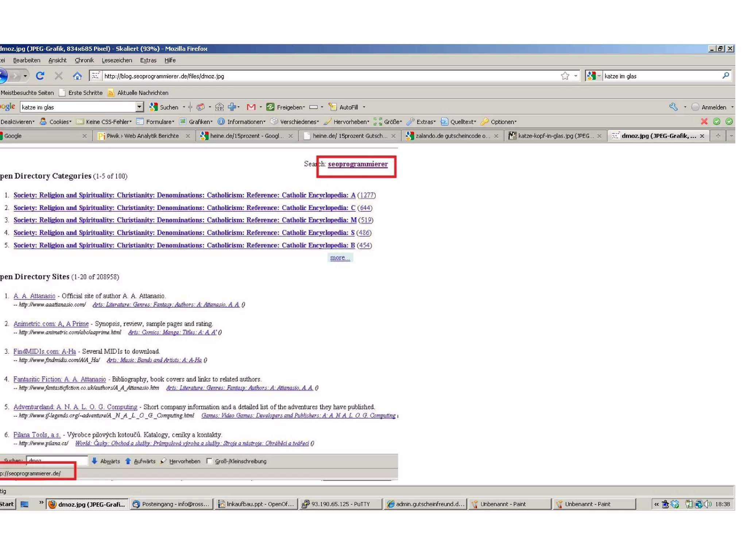Click the red X error icon on the Web Developer bar
Screen dimensions: 747x560
[x=704, y=122]
